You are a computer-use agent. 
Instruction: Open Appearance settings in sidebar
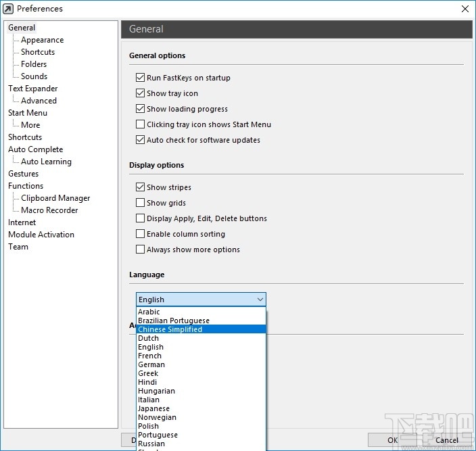click(x=42, y=40)
